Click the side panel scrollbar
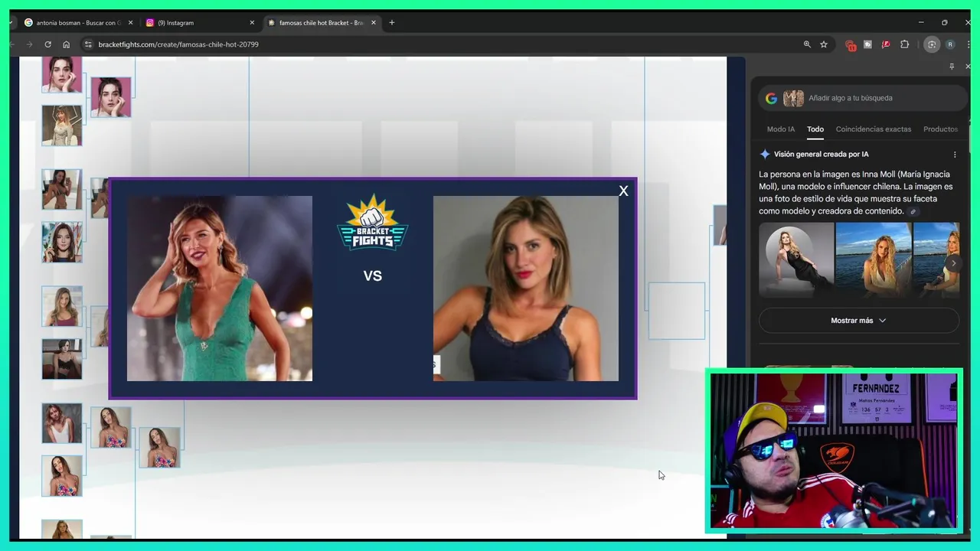The image size is (980, 551). pos(971,138)
